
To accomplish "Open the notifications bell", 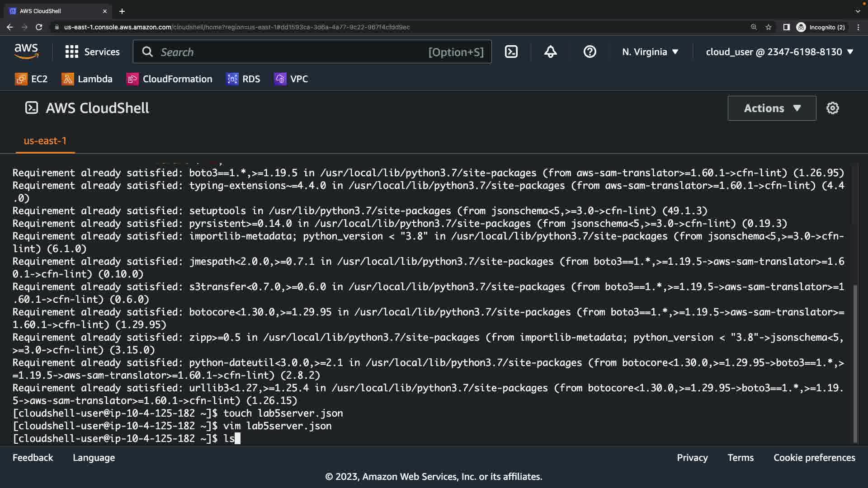I will [x=550, y=52].
